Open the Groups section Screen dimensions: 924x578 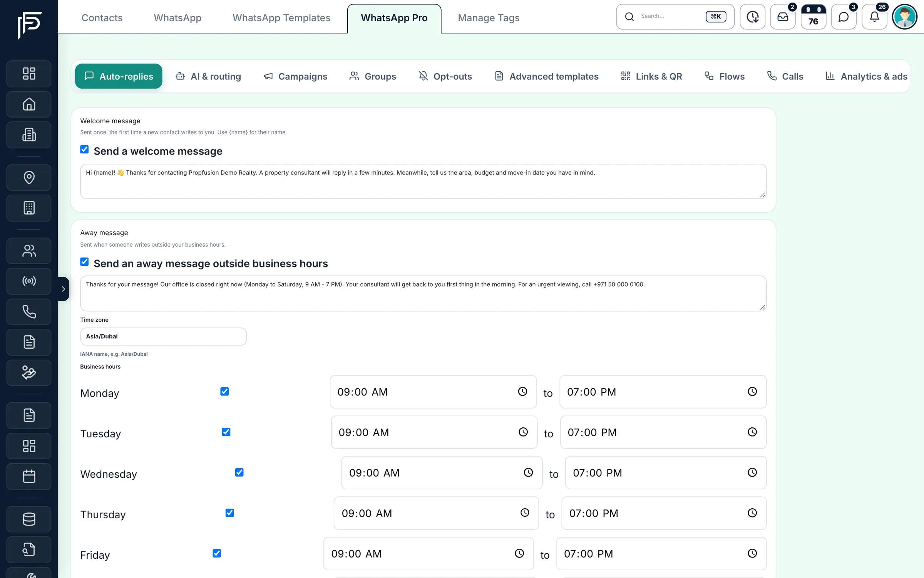(373, 76)
